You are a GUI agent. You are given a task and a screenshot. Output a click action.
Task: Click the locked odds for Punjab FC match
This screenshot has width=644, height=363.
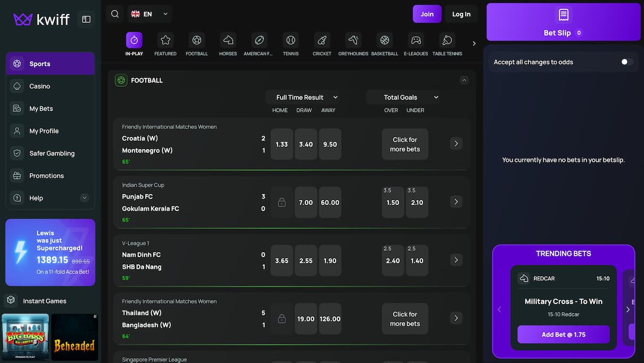pos(282,202)
